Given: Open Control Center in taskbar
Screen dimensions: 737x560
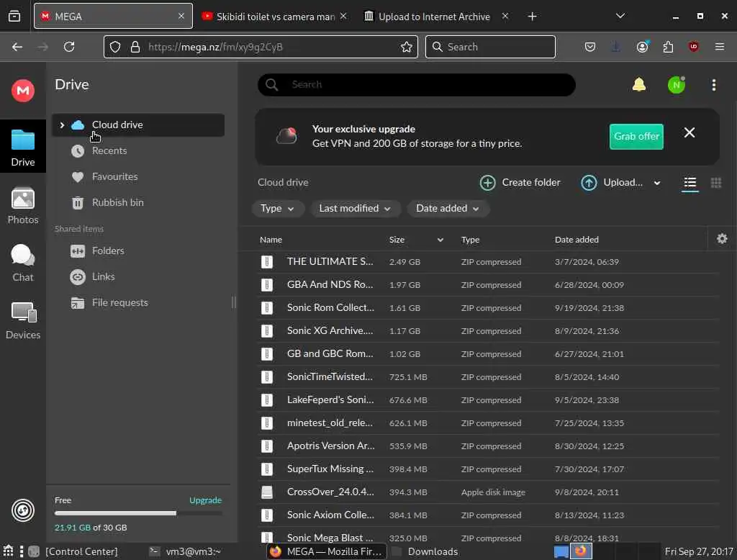Looking at the screenshot, I should pos(74,551).
